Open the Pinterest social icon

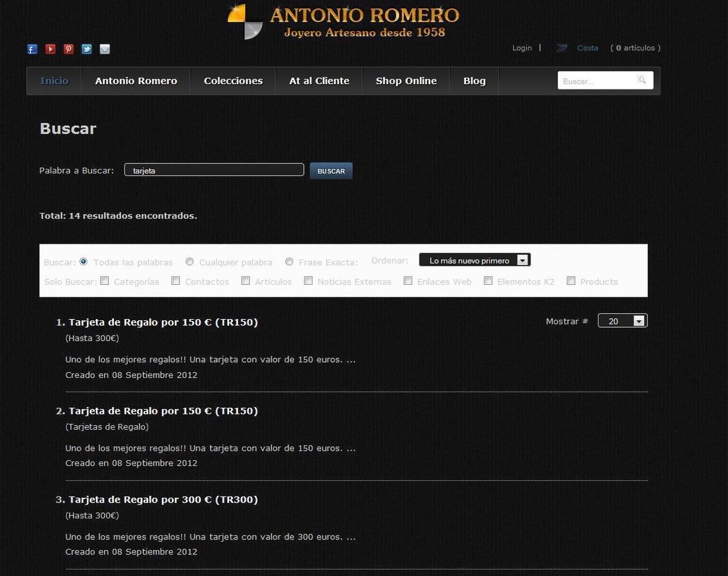[69, 49]
